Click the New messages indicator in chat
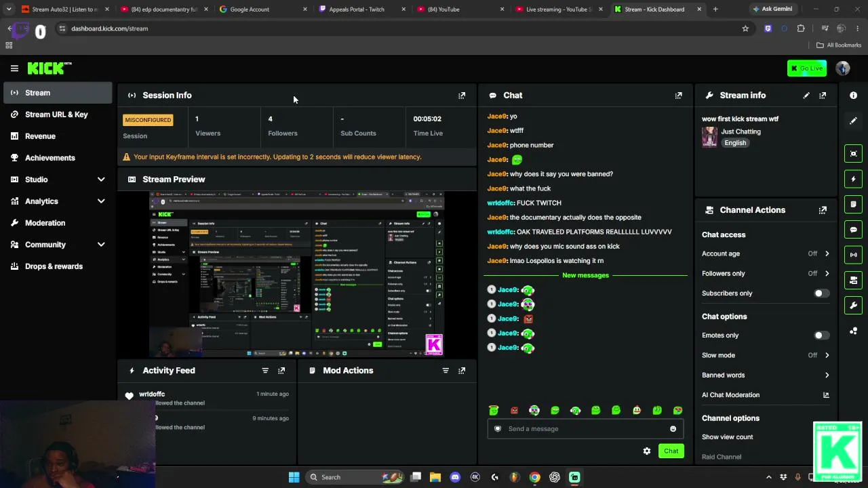 click(x=585, y=275)
